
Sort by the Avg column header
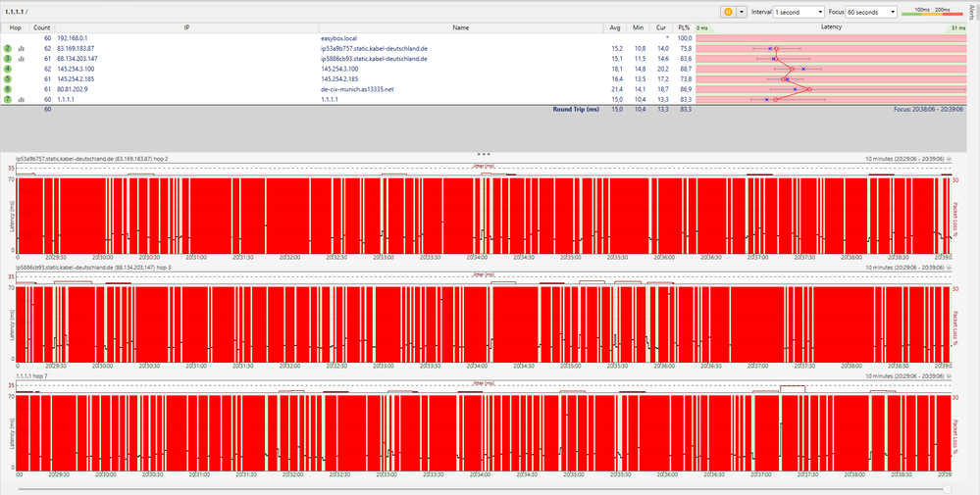pos(615,28)
